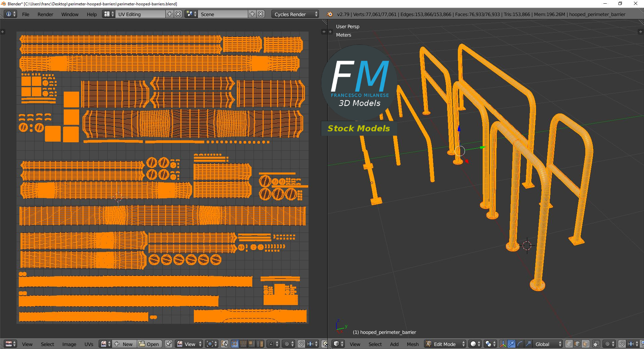
Task: Open 3D viewport snap element dropdown
Action: tap(633, 344)
